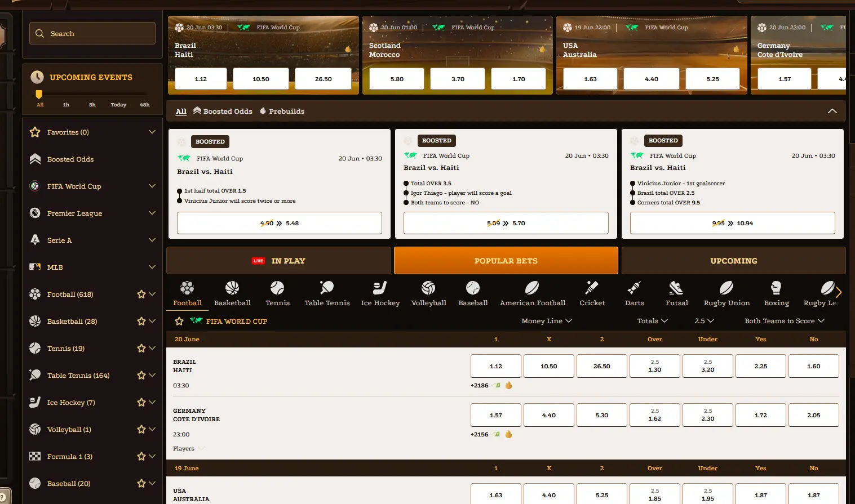Select the Boxing sport icon

coord(776,288)
